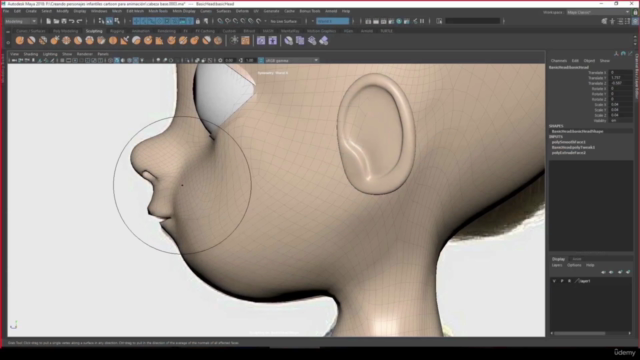
Task: Click the Undo arrow icon
Action: (72, 21)
